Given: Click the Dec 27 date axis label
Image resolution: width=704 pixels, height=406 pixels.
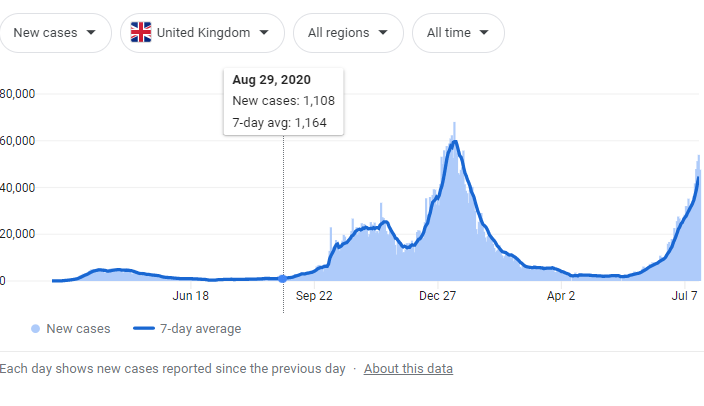Looking at the screenshot, I should tap(437, 296).
